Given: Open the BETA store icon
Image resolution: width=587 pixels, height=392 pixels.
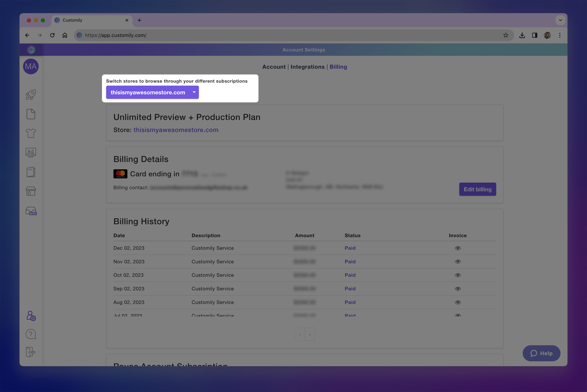Looking at the screenshot, I should tap(31, 211).
